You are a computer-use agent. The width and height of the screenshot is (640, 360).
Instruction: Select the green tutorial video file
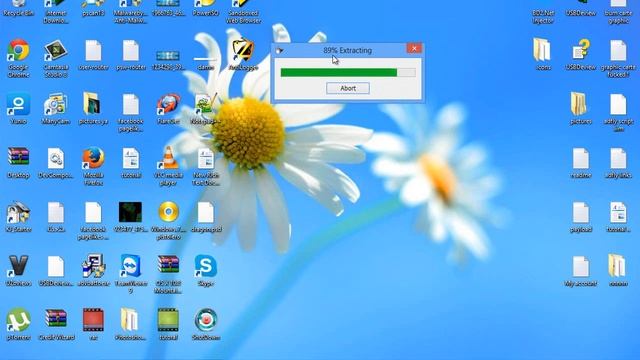click(168, 324)
